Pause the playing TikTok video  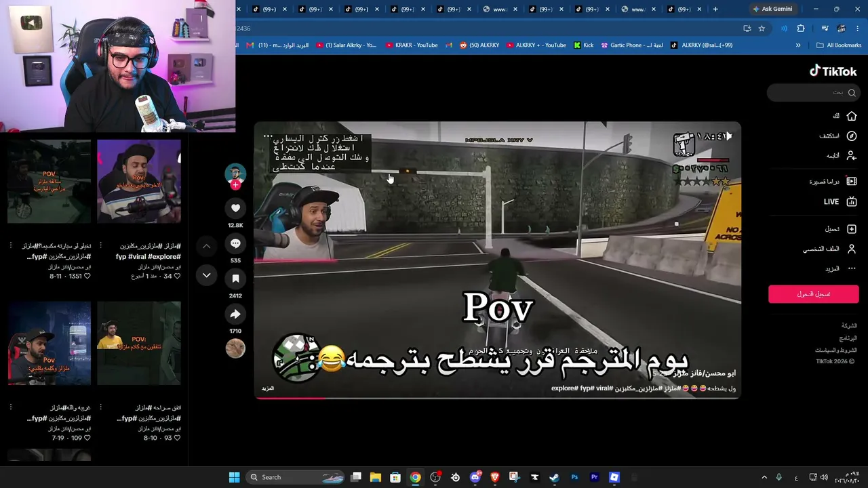[x=498, y=260]
